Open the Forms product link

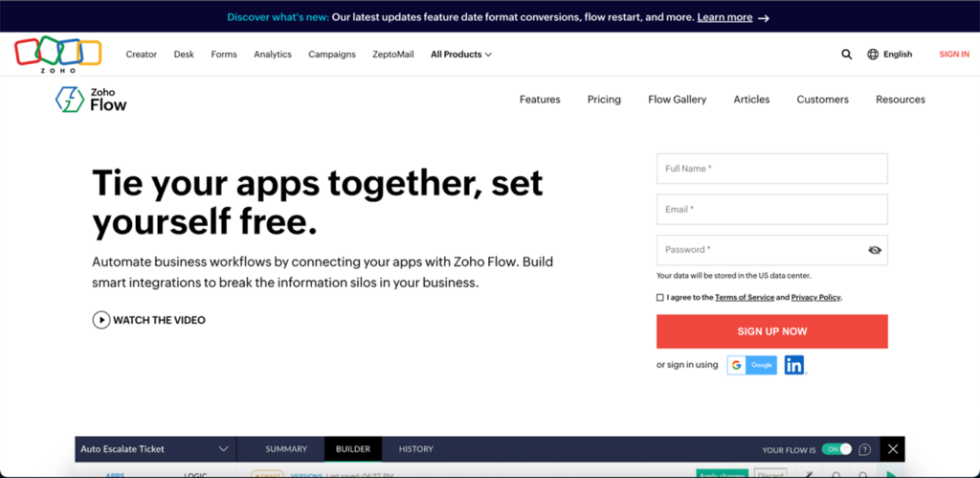tap(224, 55)
